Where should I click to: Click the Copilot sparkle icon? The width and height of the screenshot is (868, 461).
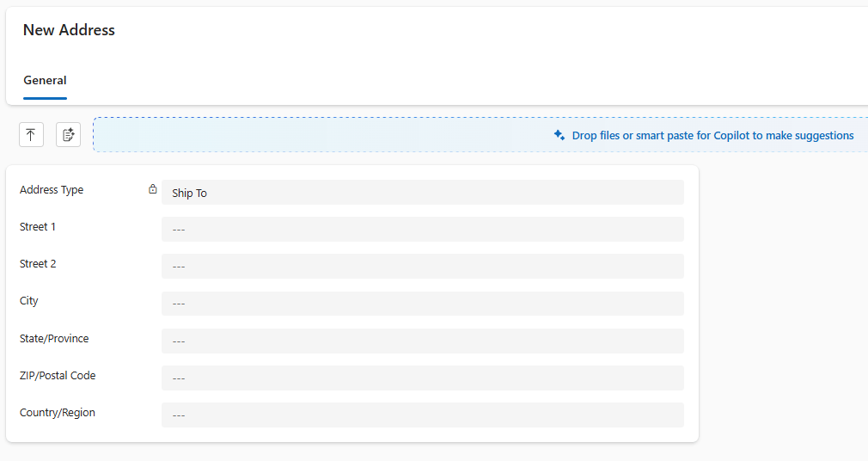559,135
